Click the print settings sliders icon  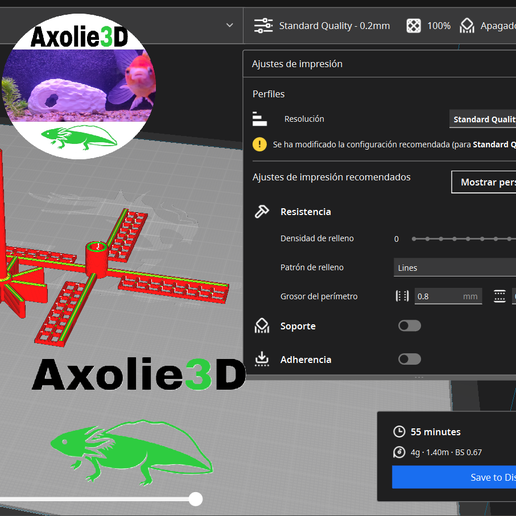263,26
